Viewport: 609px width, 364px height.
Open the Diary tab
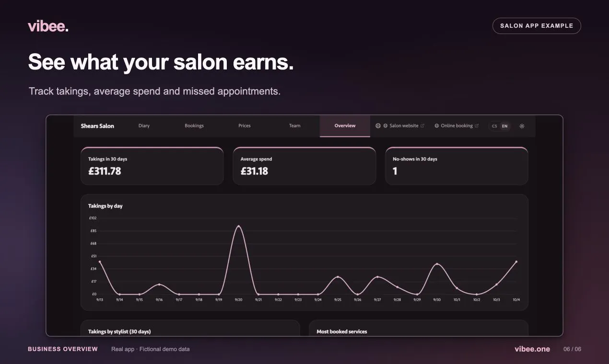(x=144, y=126)
